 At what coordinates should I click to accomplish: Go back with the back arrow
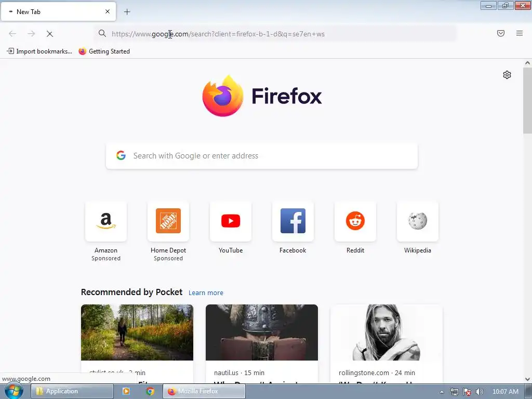coord(12,34)
